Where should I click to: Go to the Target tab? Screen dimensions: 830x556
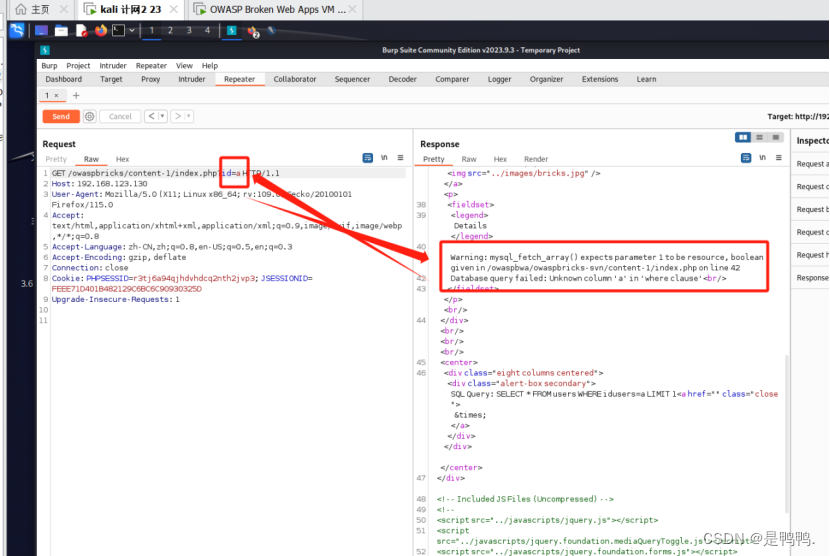tap(111, 79)
